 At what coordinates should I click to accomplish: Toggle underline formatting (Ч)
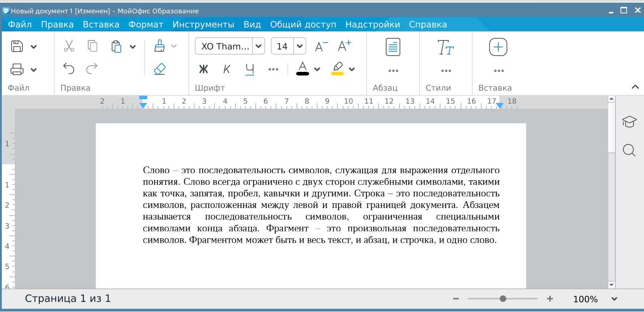pyautogui.click(x=250, y=69)
